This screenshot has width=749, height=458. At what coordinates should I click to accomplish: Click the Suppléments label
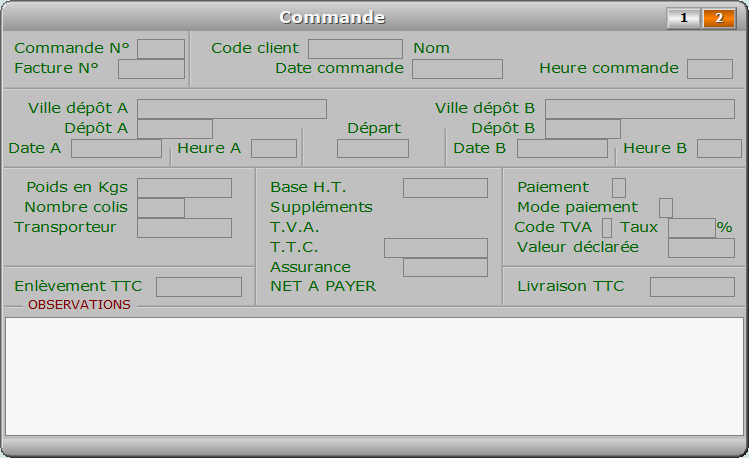pos(321,207)
